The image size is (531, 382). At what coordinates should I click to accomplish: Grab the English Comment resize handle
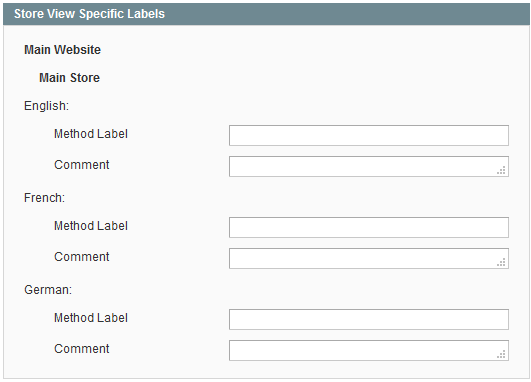point(501,170)
